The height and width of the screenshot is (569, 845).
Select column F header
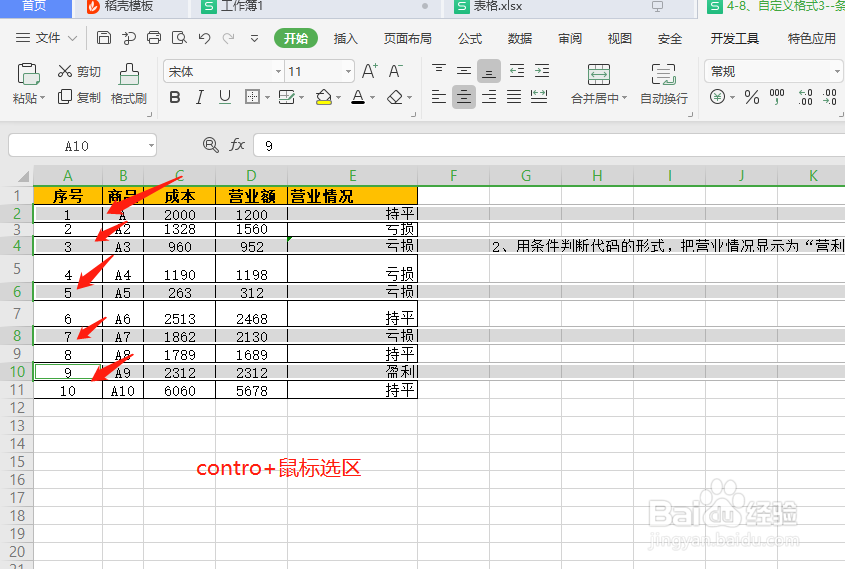coord(453,176)
